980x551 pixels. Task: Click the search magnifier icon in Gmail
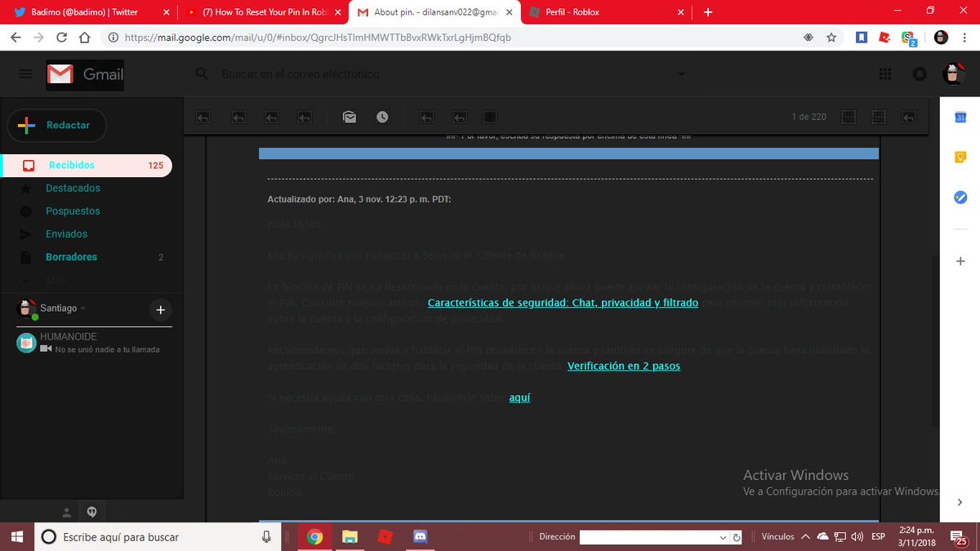pyautogui.click(x=203, y=74)
